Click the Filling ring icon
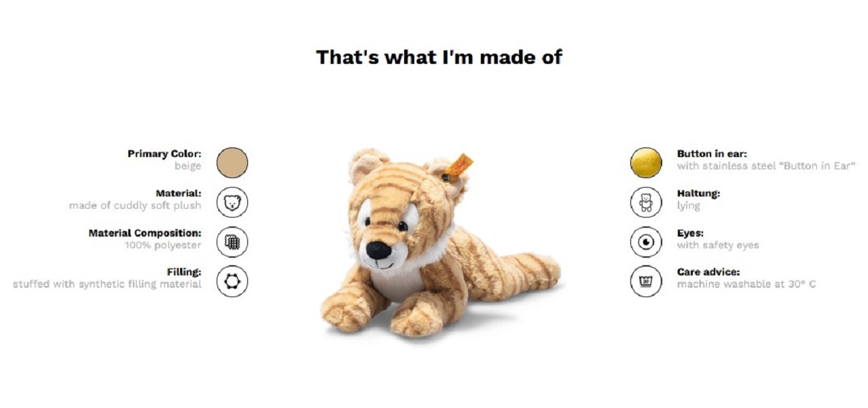 (x=232, y=282)
